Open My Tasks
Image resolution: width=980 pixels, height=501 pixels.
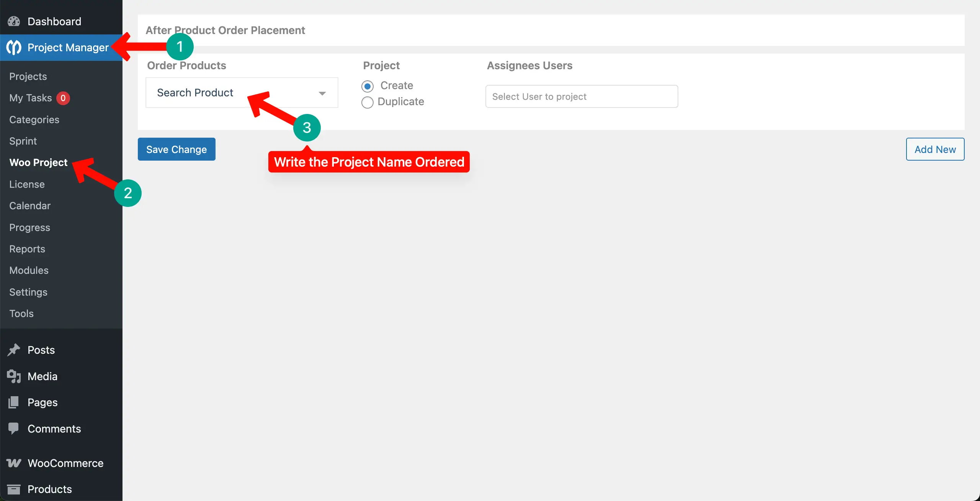[x=31, y=98]
